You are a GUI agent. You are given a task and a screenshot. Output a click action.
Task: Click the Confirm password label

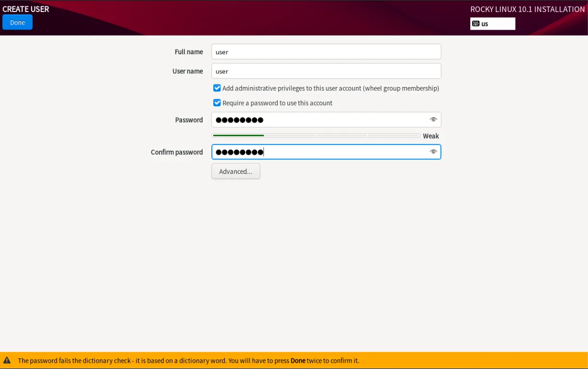pyautogui.click(x=177, y=152)
